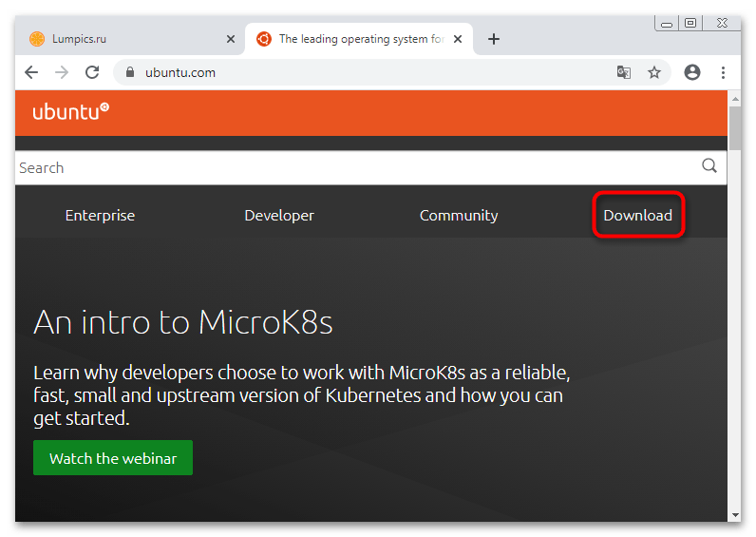The width and height of the screenshot is (756, 537).
Task: Select the leading operating system tab
Action: point(359,39)
